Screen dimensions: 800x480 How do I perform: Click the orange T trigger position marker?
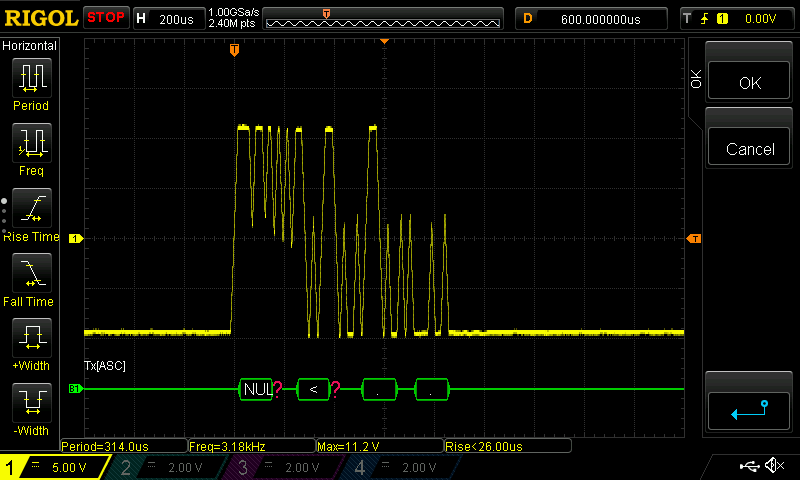pyautogui.click(x=234, y=50)
